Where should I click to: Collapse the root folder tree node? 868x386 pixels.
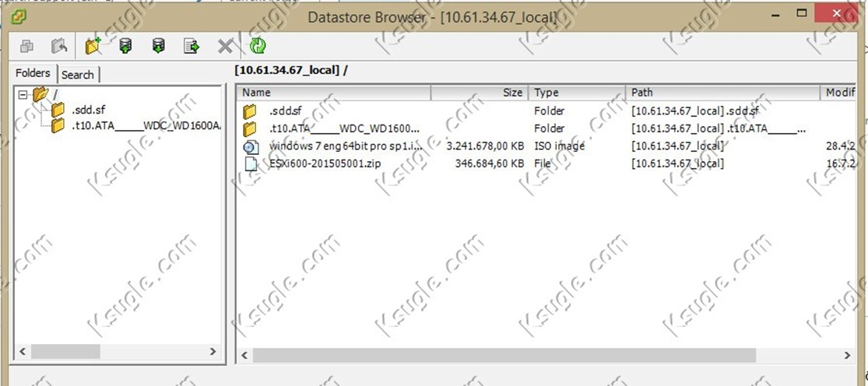pos(23,95)
